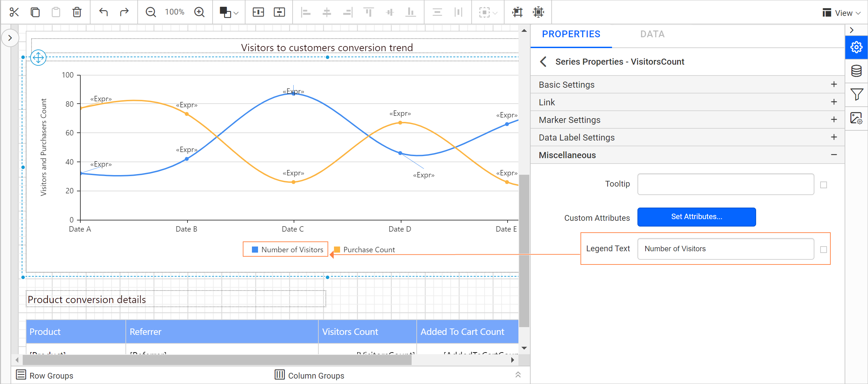This screenshot has width=868, height=384.
Task: Switch to the DATA tab
Action: [652, 34]
